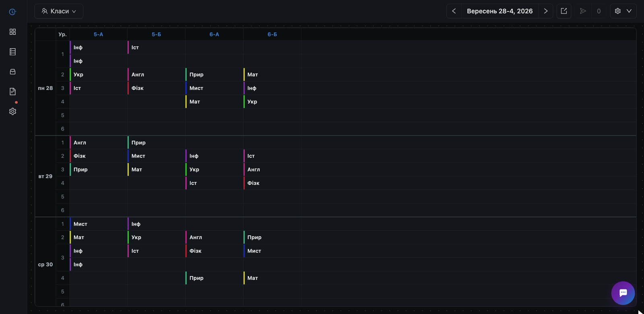Select the Прир lesson of 6-А on Monday

(215, 75)
